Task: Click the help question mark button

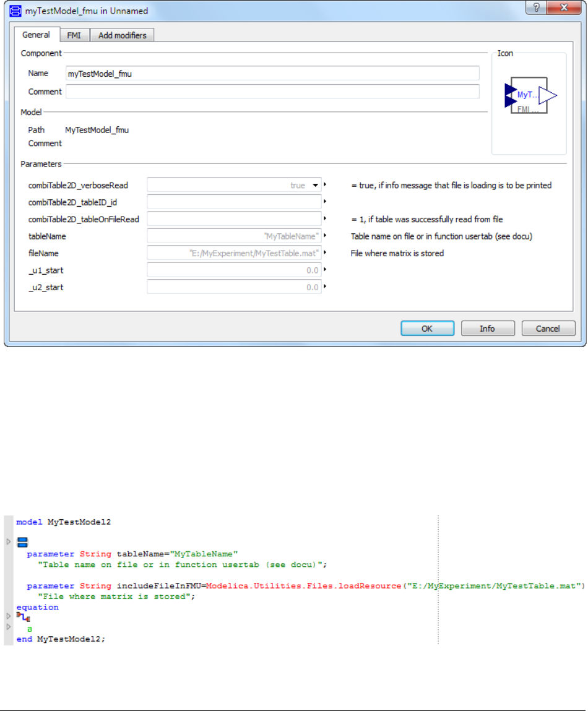Action: click(x=536, y=7)
